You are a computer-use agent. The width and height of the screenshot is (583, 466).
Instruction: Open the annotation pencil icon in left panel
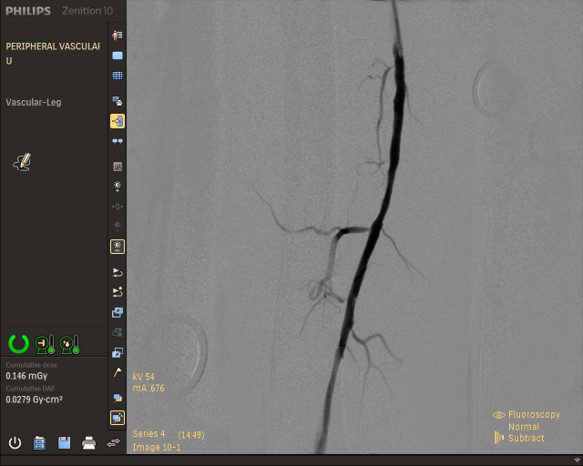click(x=22, y=163)
